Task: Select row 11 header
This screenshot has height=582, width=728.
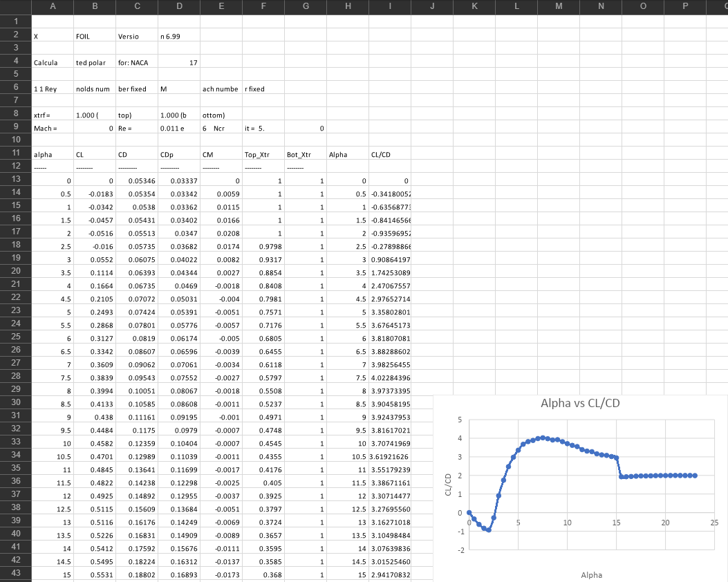Action: [15, 153]
